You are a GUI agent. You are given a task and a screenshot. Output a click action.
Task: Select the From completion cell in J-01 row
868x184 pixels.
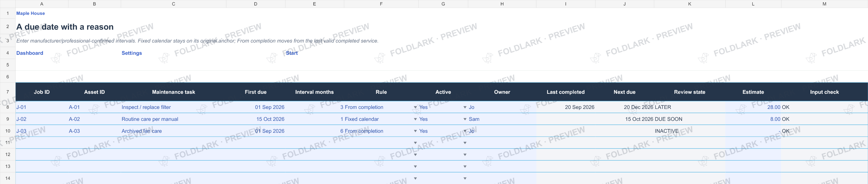[x=381, y=107]
